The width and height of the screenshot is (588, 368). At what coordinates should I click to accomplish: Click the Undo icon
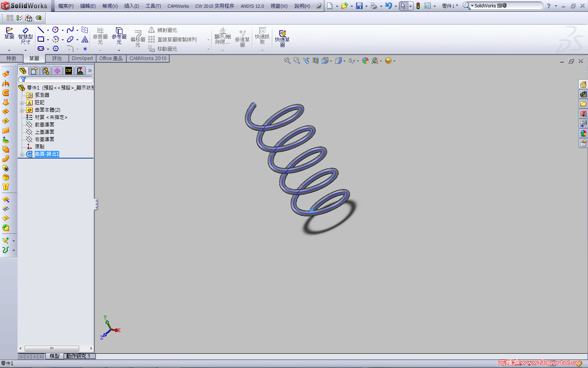coord(388,6)
